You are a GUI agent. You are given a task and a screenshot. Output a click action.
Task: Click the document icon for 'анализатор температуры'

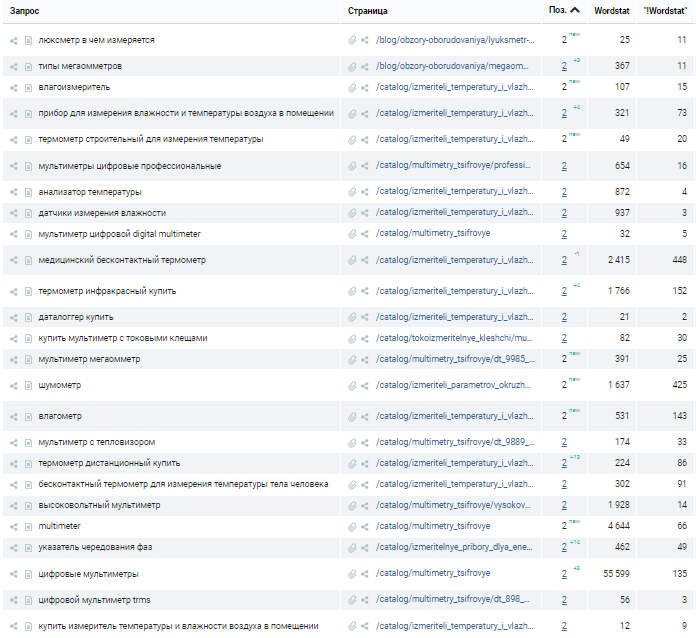[28, 193]
